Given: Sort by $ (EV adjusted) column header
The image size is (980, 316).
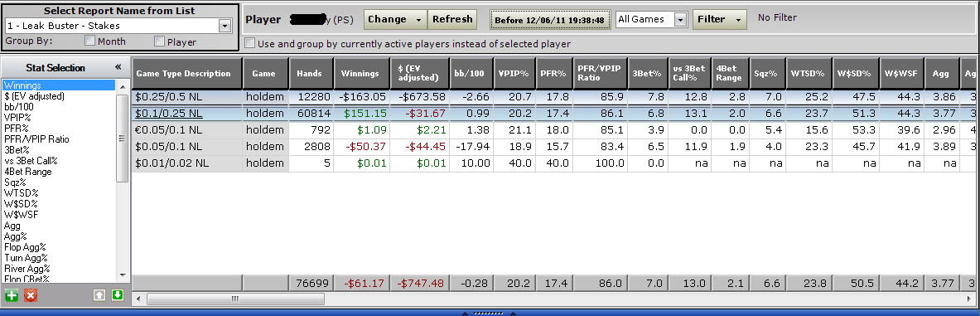Looking at the screenshot, I should tap(418, 74).
